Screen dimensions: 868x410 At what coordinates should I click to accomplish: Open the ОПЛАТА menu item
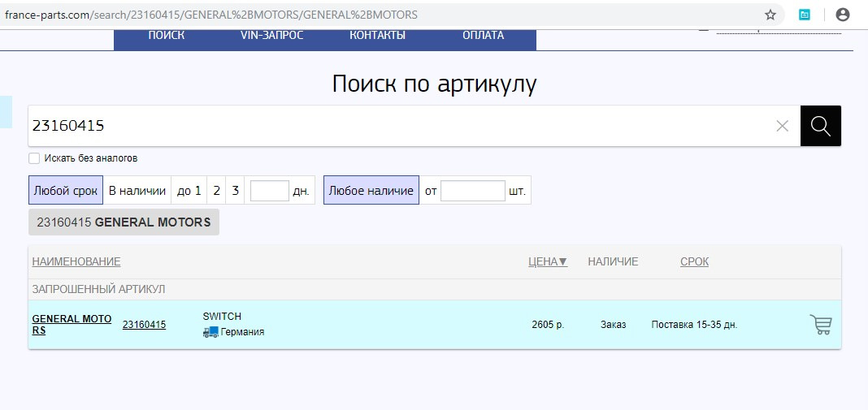tap(484, 36)
